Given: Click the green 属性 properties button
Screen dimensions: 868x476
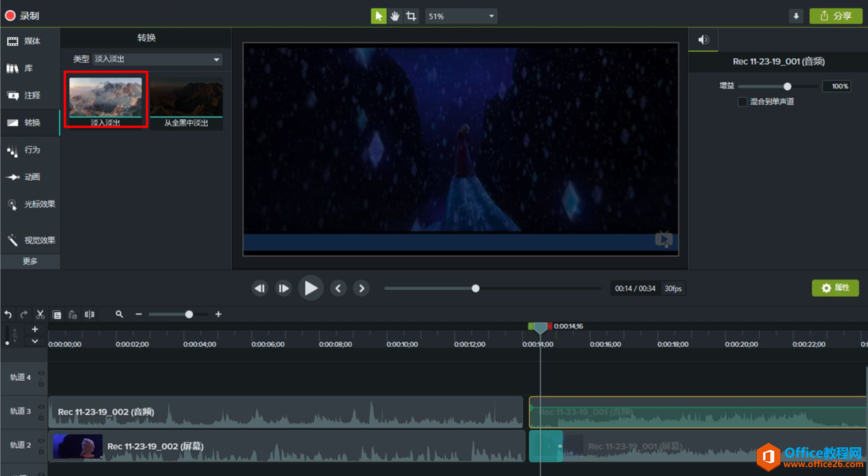Looking at the screenshot, I should pos(835,288).
